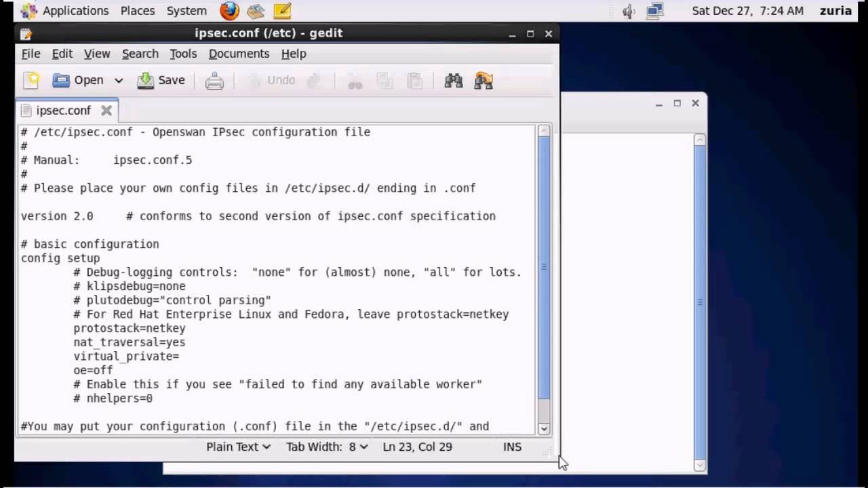Click the INS insert mode indicator
Screen dimensions: 868x488
coord(512,447)
